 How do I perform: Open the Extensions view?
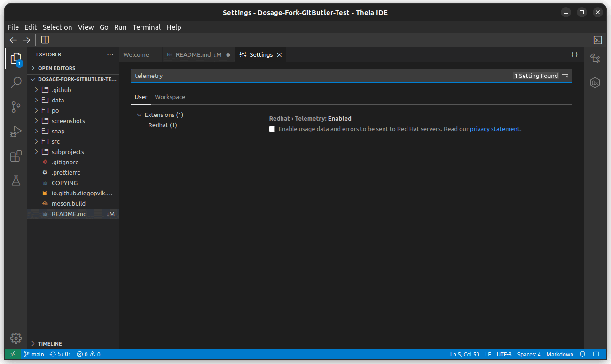[16, 155]
